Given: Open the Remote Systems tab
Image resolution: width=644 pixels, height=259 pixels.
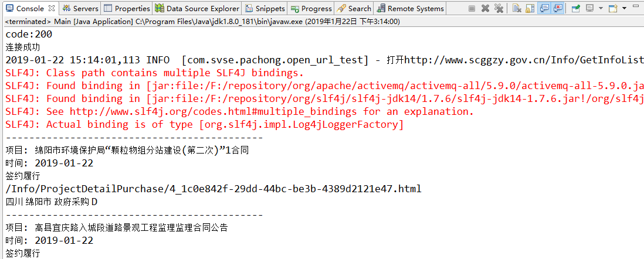Looking at the screenshot, I should (x=411, y=8).
